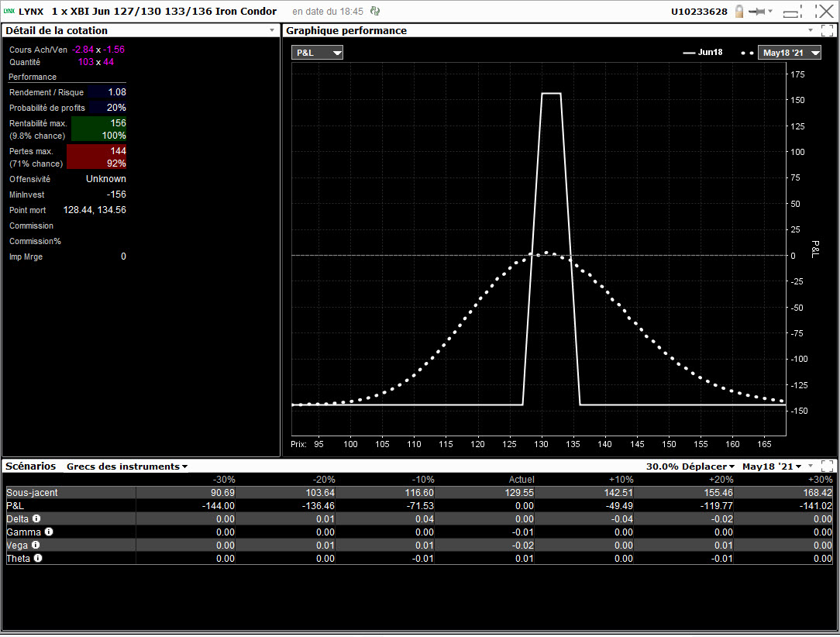Click the info icon next to Vega
The image size is (840, 637).
pyautogui.click(x=36, y=545)
